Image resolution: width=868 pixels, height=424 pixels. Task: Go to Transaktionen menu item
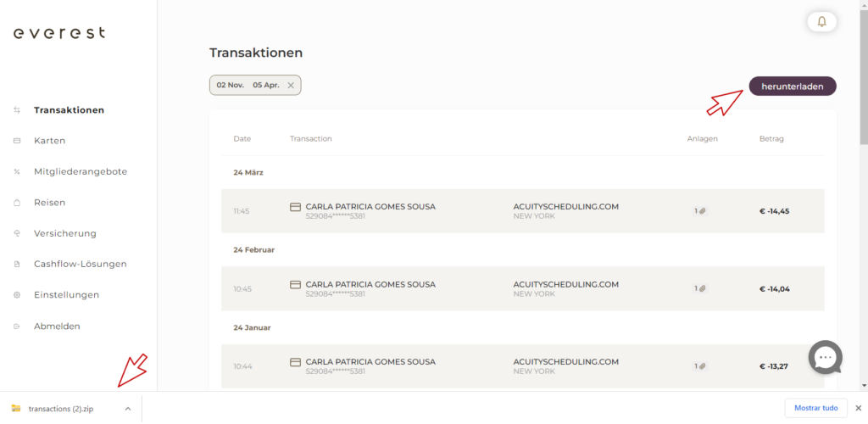[x=69, y=110]
